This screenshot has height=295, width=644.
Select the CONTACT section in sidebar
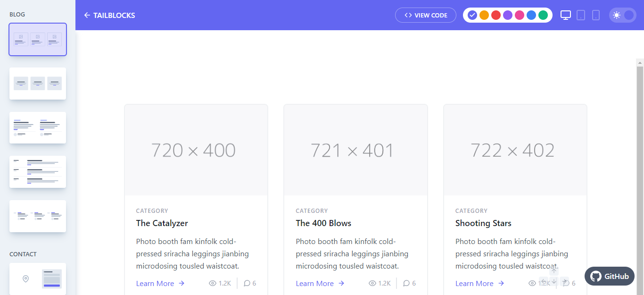point(23,254)
